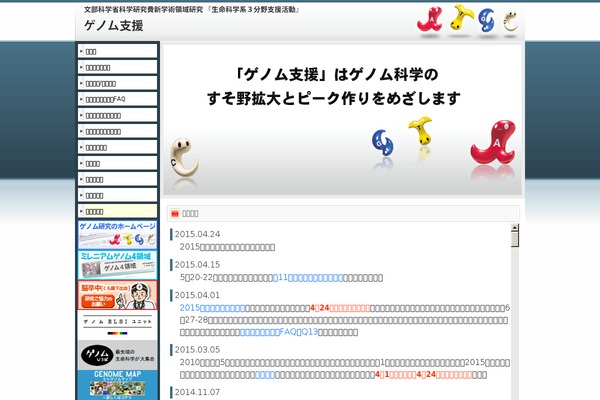Viewport: 600px width, 400px height.
Task: Open the blue link in the 2015.04.15 news entry
Action: click(308, 278)
